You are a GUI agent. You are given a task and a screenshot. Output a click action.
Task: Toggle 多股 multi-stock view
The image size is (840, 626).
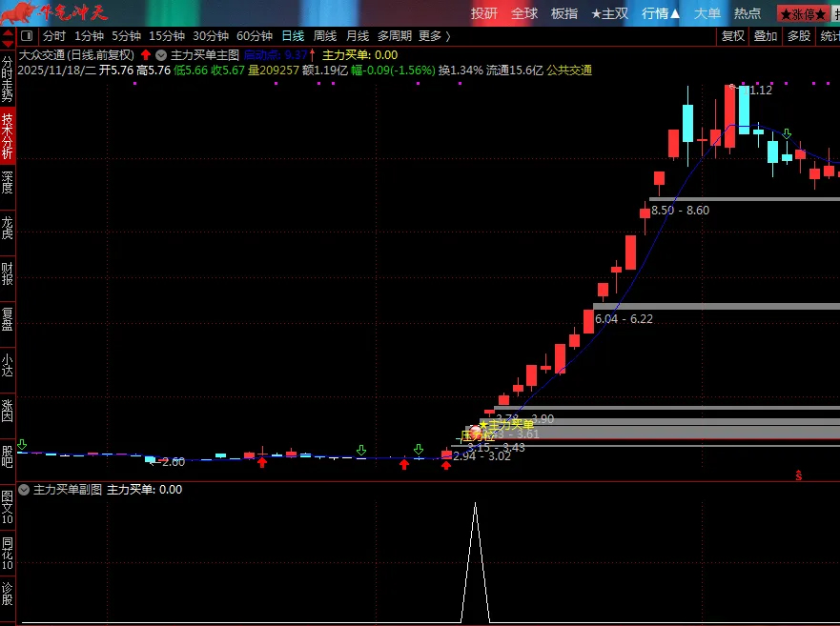click(x=798, y=36)
